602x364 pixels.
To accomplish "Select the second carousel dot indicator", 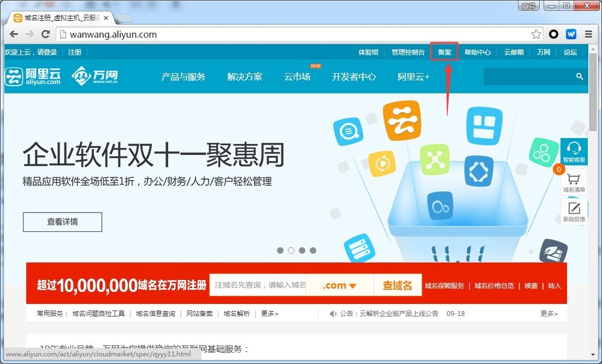I will 291,250.
